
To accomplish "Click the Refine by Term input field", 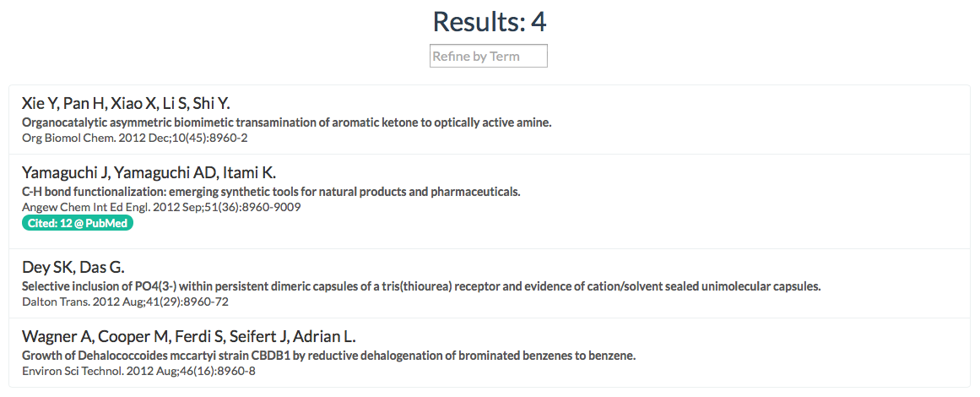I will tap(489, 57).
